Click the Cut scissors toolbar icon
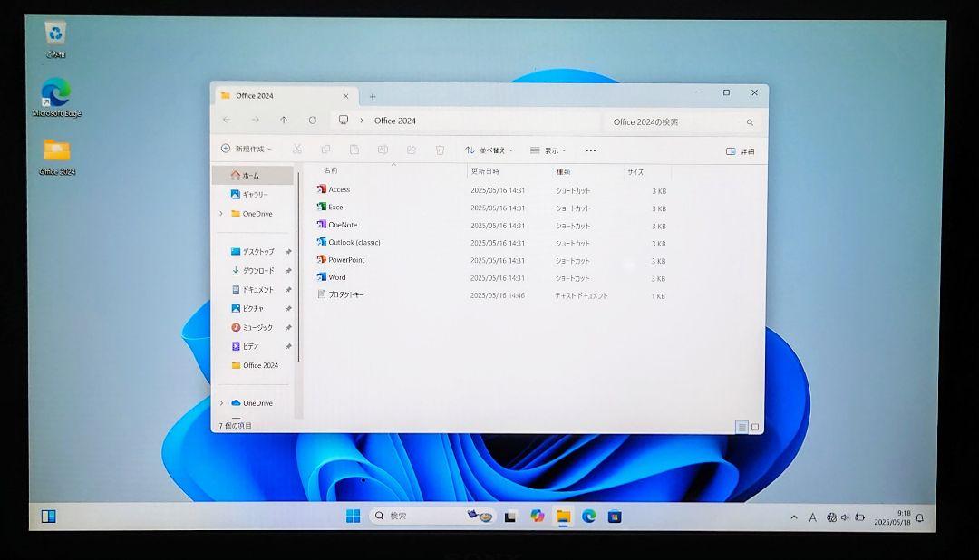This screenshot has height=560, width=979. coord(297,150)
